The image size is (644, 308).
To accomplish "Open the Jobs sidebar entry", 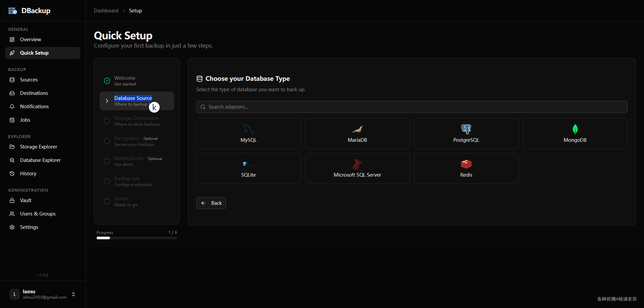I will (x=43, y=120).
